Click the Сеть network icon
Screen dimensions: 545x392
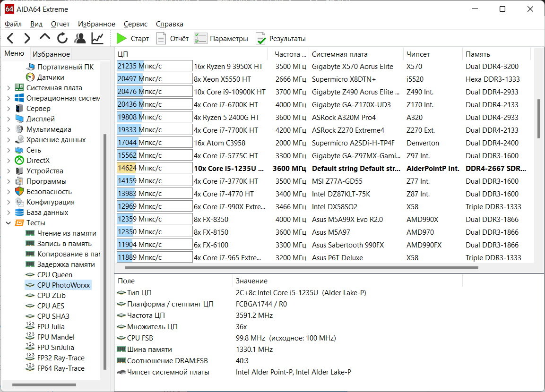[x=19, y=150]
